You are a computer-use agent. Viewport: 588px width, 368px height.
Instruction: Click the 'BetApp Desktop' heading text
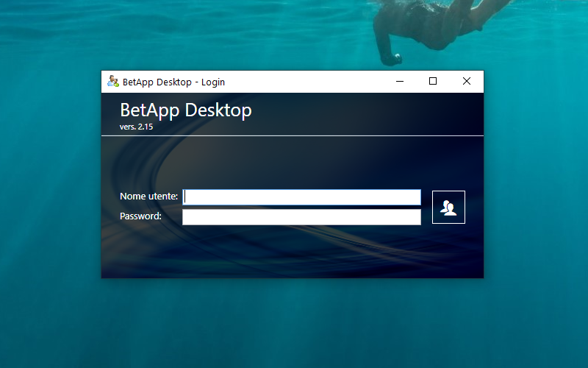(186, 110)
